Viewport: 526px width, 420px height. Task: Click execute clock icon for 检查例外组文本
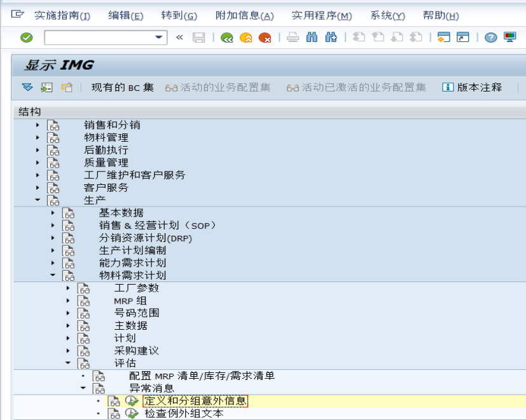[132, 413]
